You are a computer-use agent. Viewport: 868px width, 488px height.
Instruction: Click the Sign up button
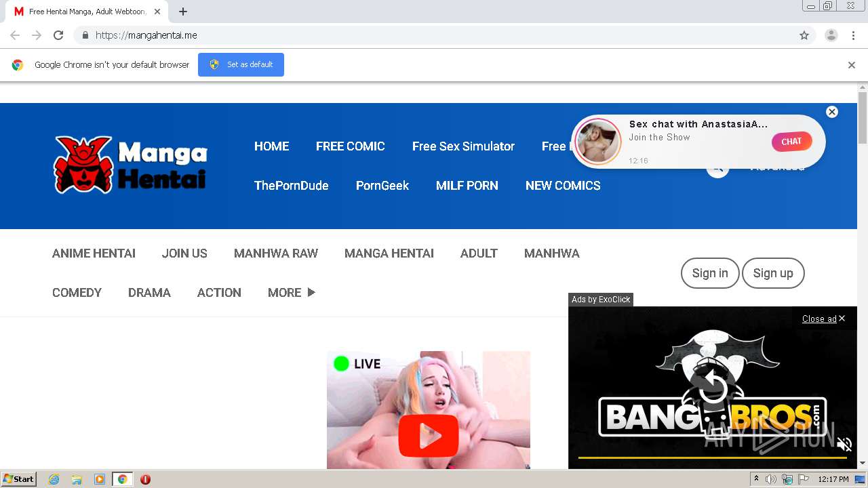point(773,273)
